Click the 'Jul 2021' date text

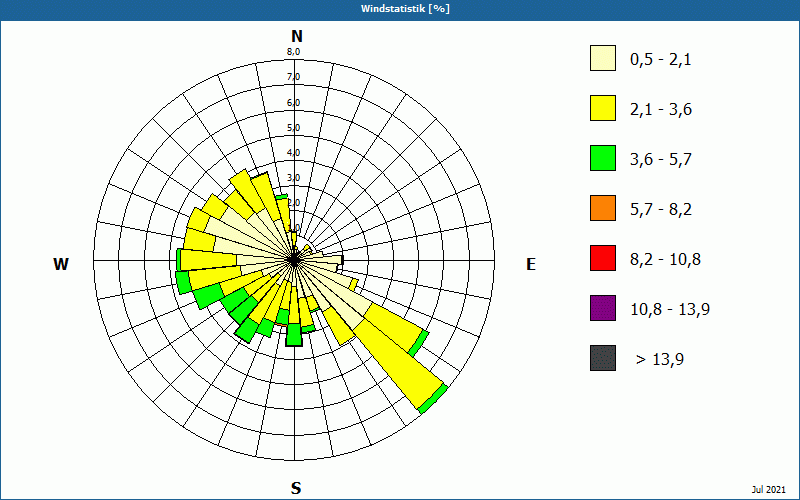coord(768,490)
